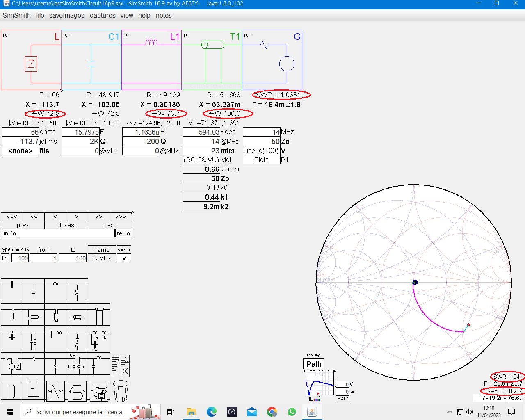525x420 pixels.
Task: Open the useZo(100) V selector
Action: pyautogui.click(x=262, y=151)
